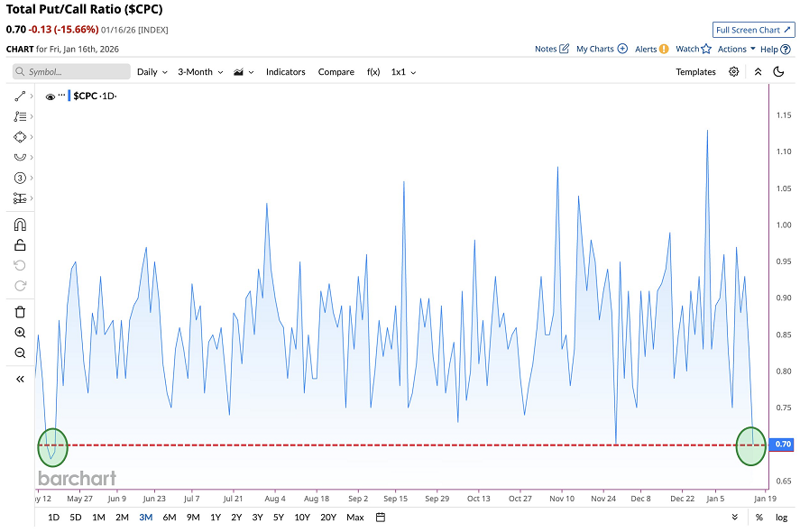Screen dimensions: 800x532
Task: Open chart settings gear icon
Action: (734, 72)
